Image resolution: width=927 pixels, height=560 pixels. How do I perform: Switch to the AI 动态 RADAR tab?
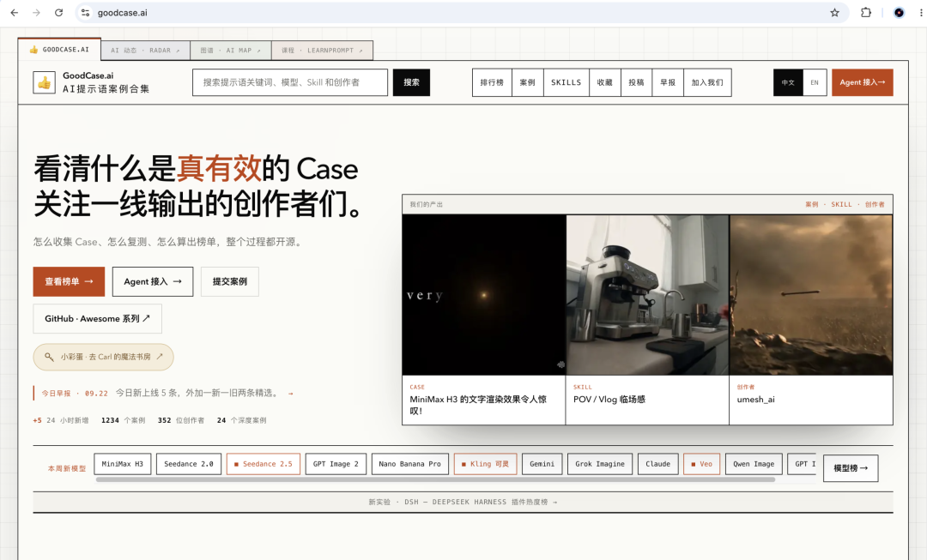[145, 51]
